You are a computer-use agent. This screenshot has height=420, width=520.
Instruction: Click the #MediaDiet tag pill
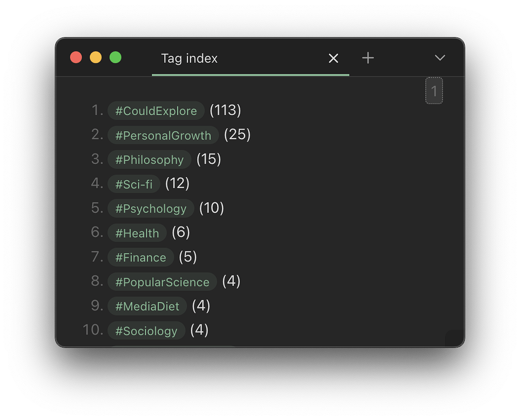tap(147, 306)
